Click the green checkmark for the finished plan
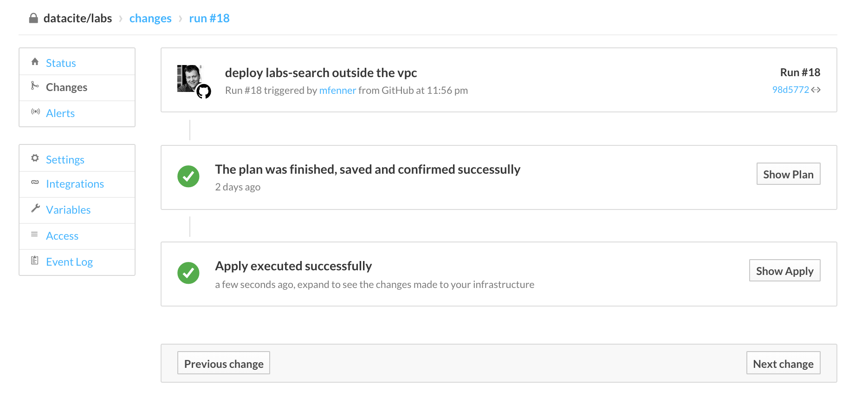The height and width of the screenshot is (405, 868). 188,176
